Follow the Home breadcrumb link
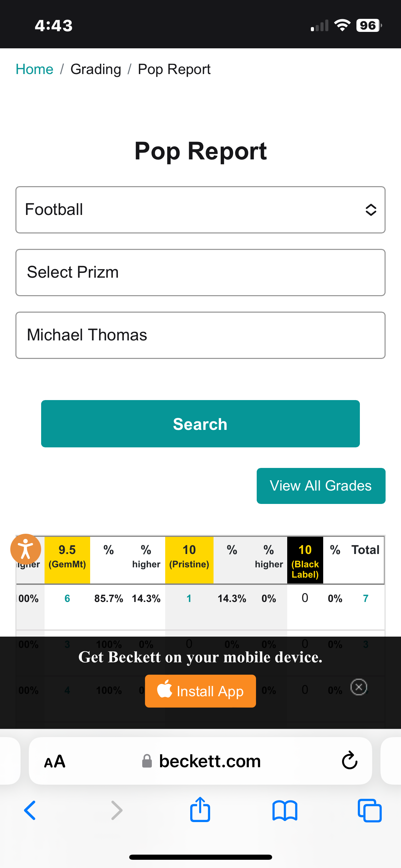Screen dimensions: 401x868 (35, 69)
